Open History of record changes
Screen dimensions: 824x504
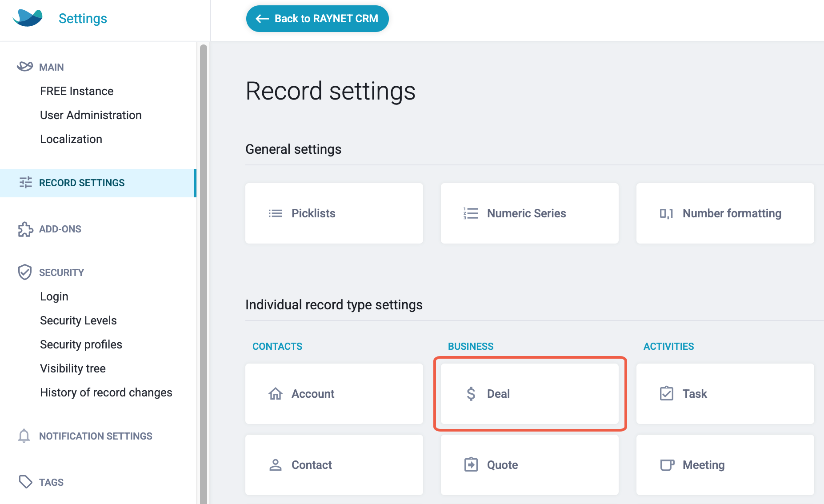106,392
